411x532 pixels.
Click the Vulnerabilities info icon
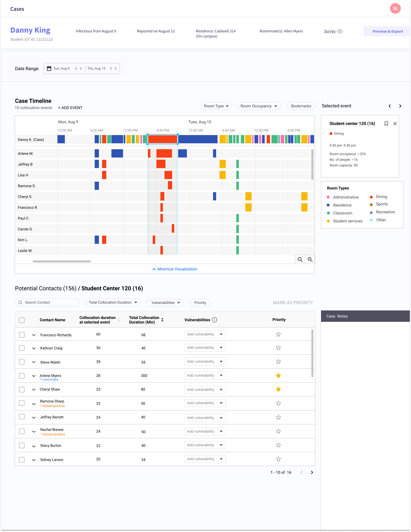tap(214, 320)
